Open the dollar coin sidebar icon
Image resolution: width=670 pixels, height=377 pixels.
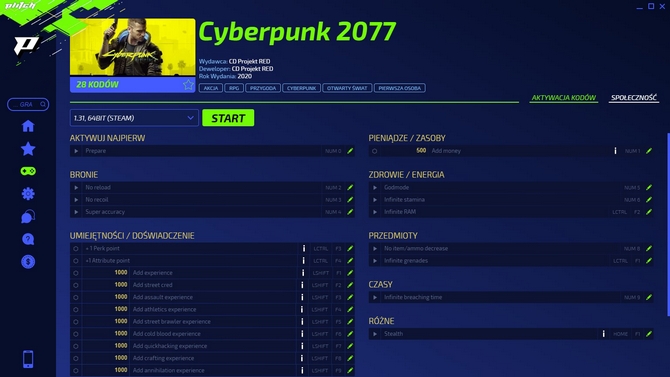click(28, 262)
